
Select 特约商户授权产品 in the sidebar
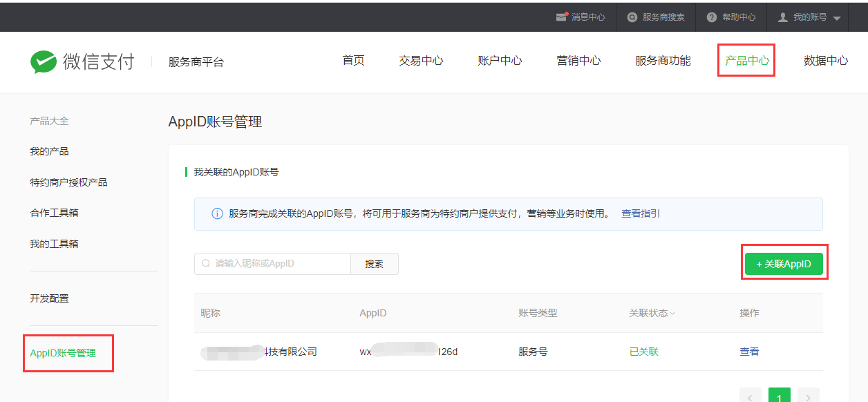[x=68, y=182]
